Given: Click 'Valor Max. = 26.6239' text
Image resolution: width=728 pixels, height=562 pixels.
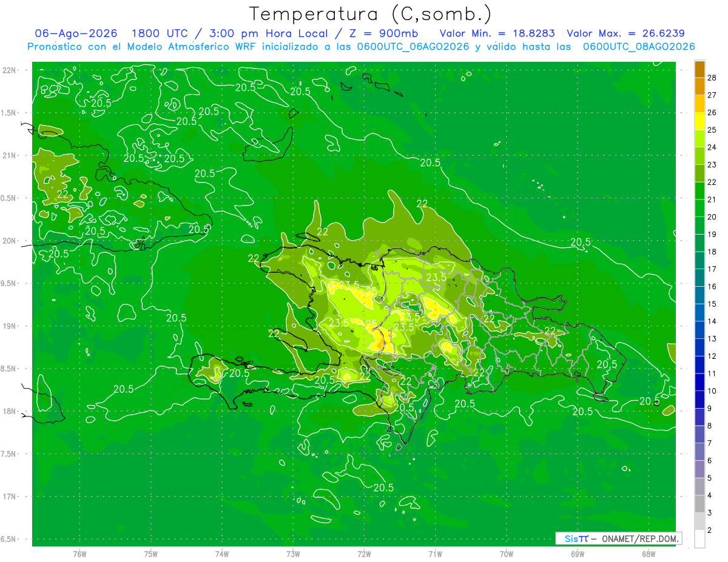Looking at the screenshot, I should pos(625,33).
